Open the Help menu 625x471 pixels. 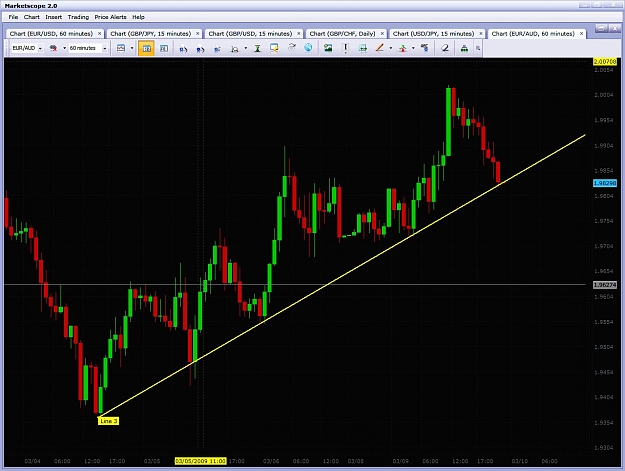tap(138, 17)
